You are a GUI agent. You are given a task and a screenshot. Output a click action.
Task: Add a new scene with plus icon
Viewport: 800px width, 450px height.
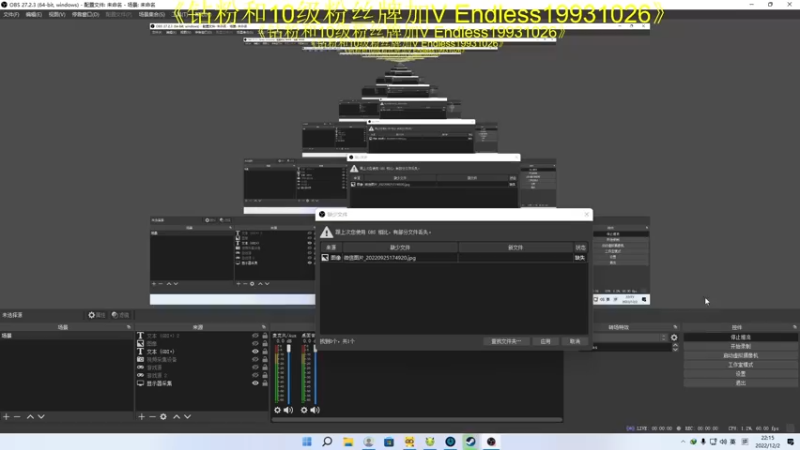(x=6, y=417)
